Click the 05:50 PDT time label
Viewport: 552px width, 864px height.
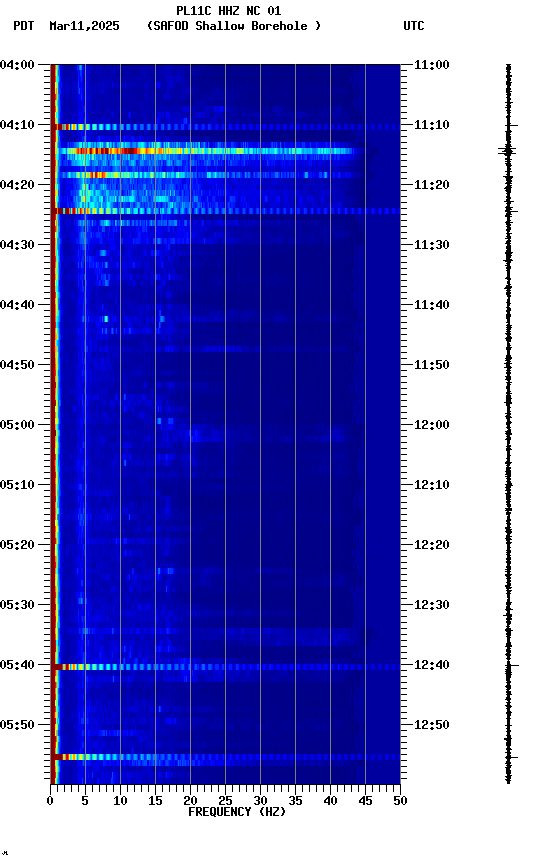17,726
